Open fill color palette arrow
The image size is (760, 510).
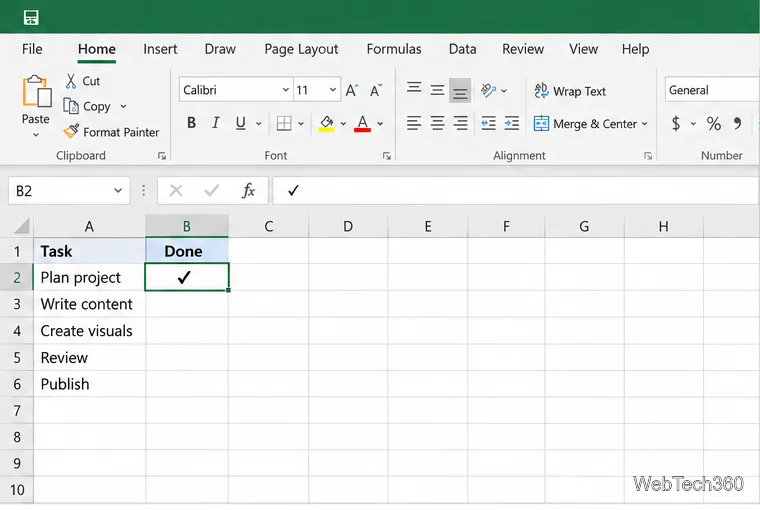pos(343,124)
